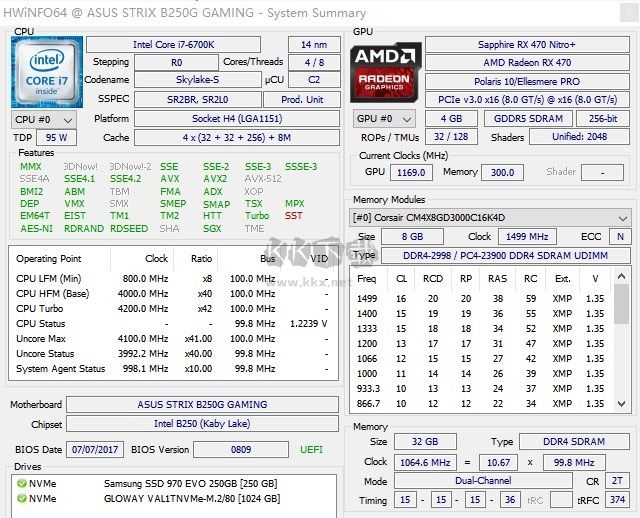The image size is (640, 518).
Task: Click the Unified: 2048 shaders field
Action: point(580,137)
